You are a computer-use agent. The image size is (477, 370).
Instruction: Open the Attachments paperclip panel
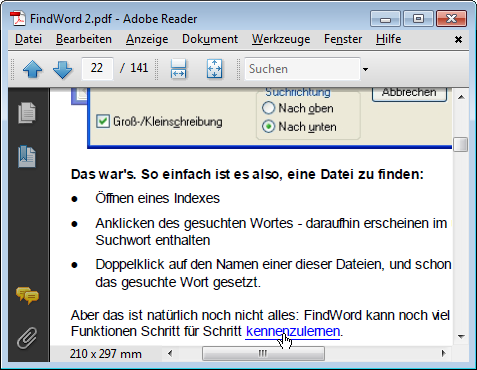27,338
